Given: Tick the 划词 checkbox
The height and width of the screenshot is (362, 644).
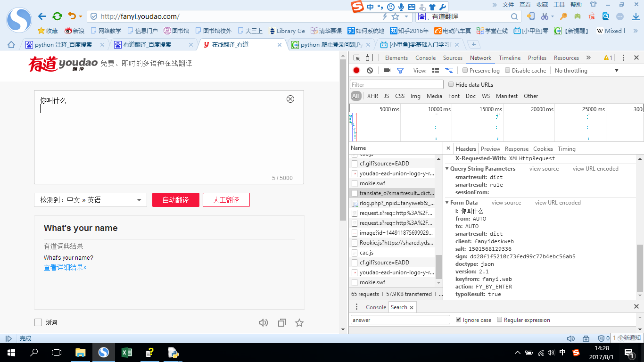Looking at the screenshot, I should click(x=38, y=322).
